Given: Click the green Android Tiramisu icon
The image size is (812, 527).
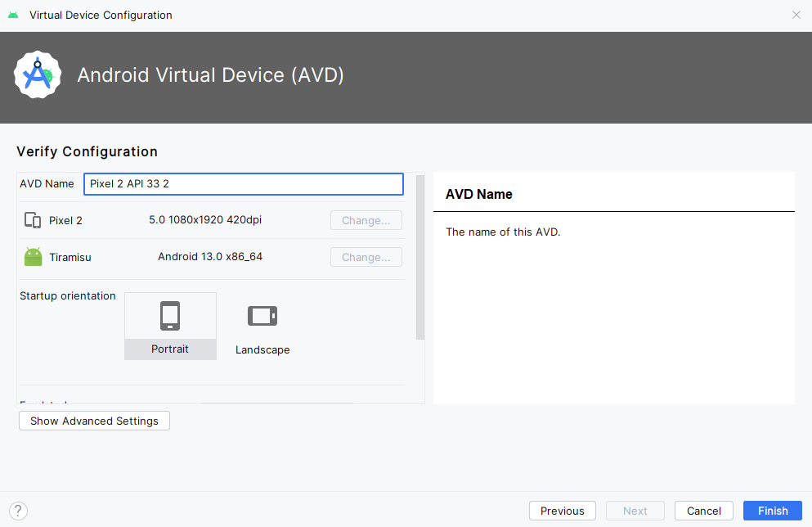Looking at the screenshot, I should pyautogui.click(x=34, y=257).
